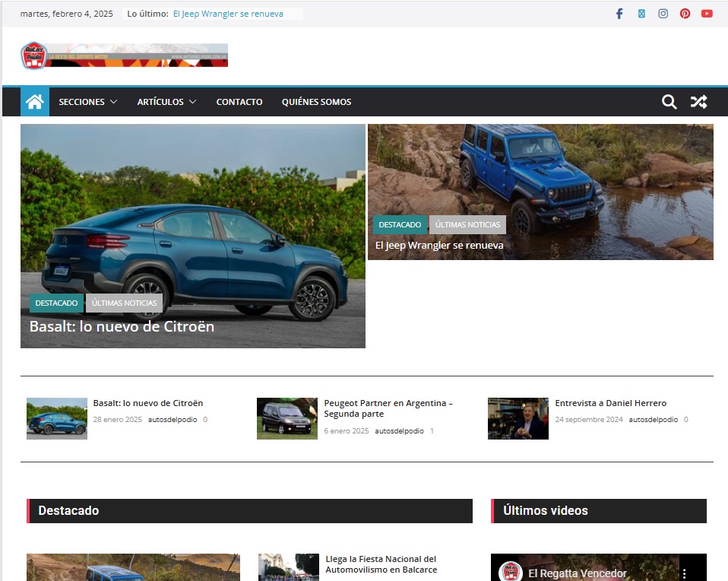This screenshot has height=581, width=728.
Task: Go to home via house icon
Action: click(x=35, y=101)
